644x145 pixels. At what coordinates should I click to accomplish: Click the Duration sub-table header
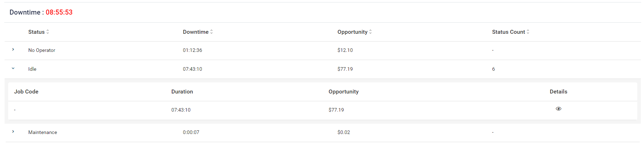coord(182,92)
